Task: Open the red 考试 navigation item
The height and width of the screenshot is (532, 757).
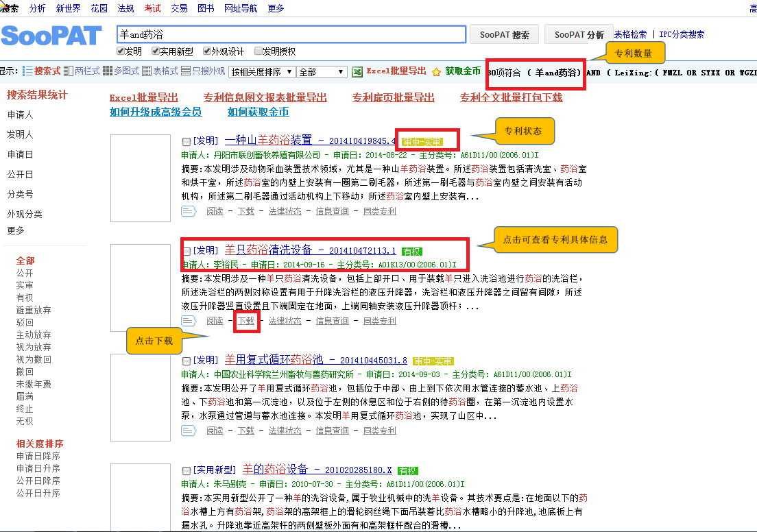Action: click(x=152, y=8)
